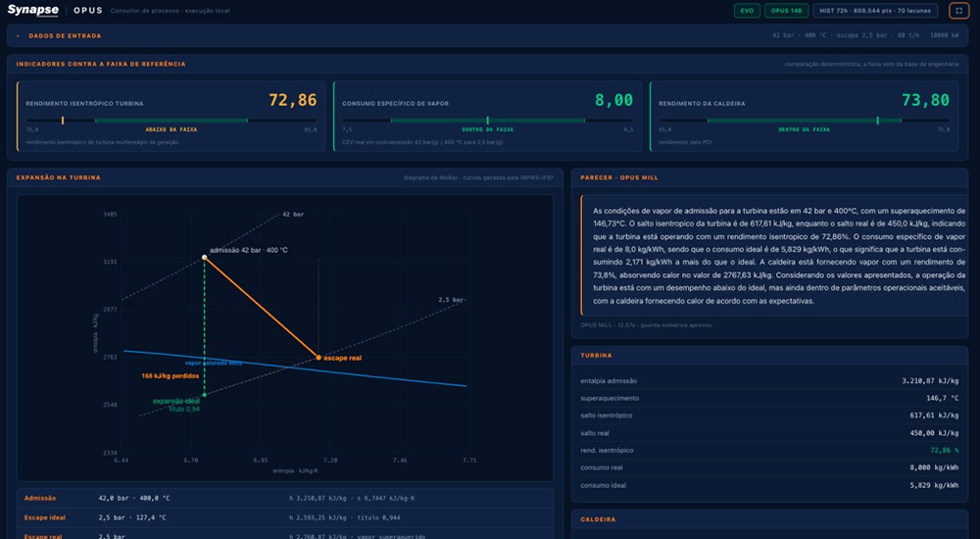Screen dimensions: 980x539
Task: Expand the Dados de Entrada section arrow
Action: coord(18,36)
